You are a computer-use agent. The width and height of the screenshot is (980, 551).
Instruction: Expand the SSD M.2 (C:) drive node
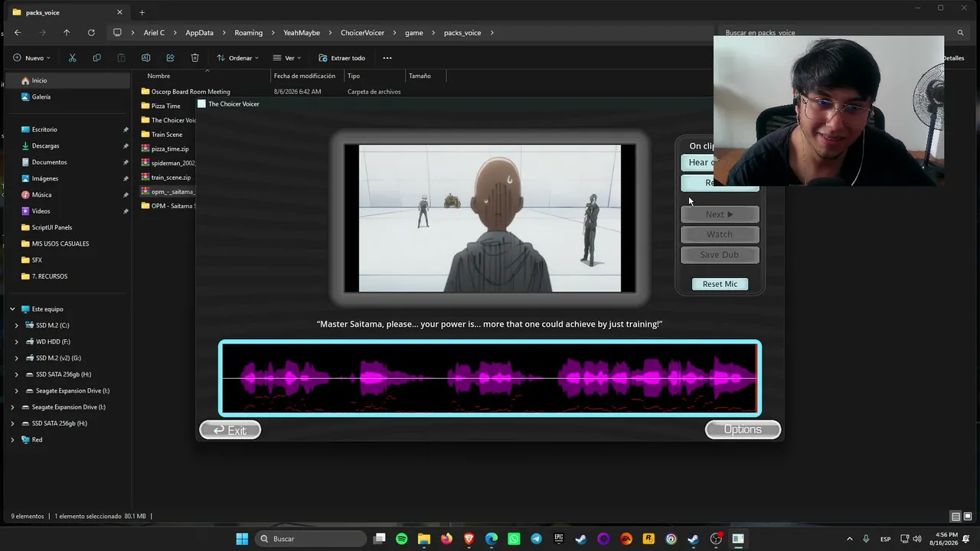17,325
